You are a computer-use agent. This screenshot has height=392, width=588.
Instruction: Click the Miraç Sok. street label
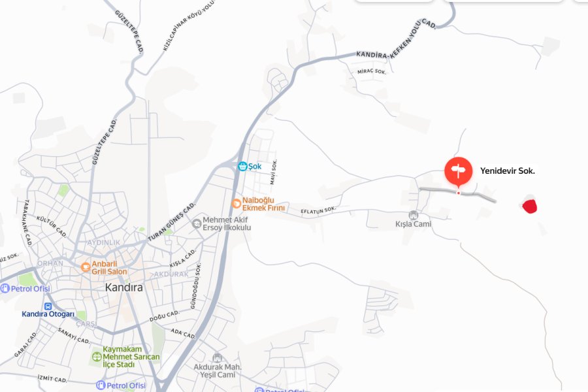pyautogui.click(x=372, y=71)
